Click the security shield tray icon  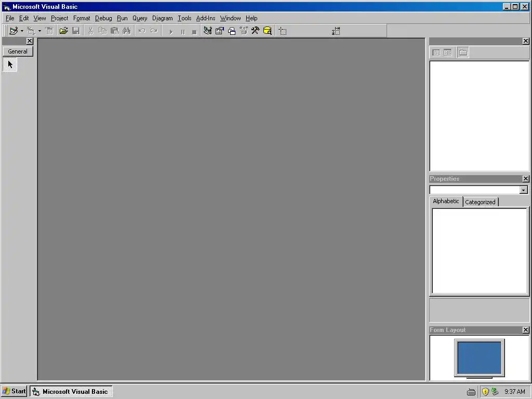point(485,392)
